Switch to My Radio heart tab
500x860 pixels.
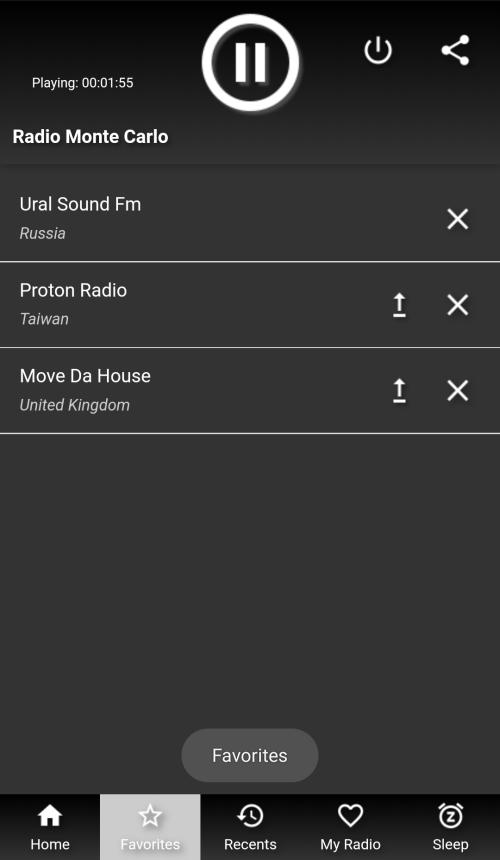(350, 827)
